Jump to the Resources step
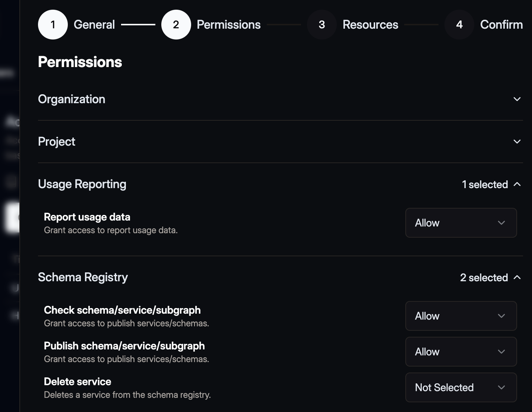 coord(370,25)
